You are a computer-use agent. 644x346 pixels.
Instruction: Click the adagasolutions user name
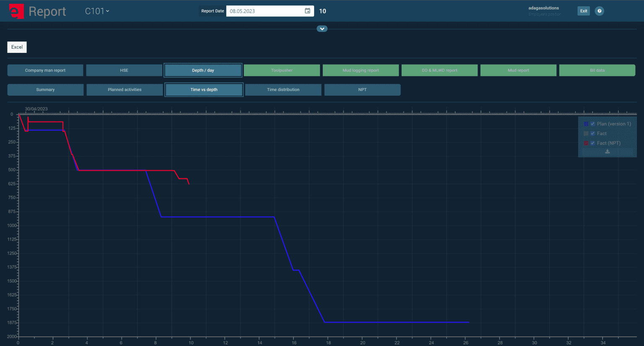coord(543,8)
